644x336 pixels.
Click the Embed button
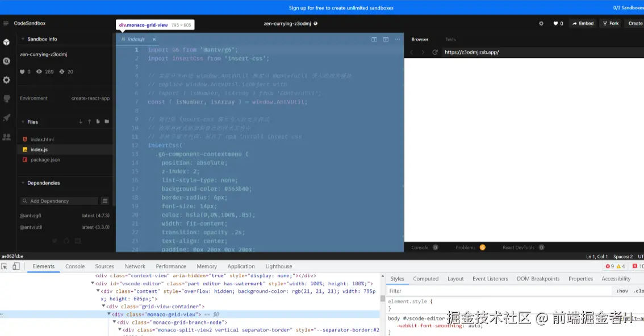(x=583, y=23)
